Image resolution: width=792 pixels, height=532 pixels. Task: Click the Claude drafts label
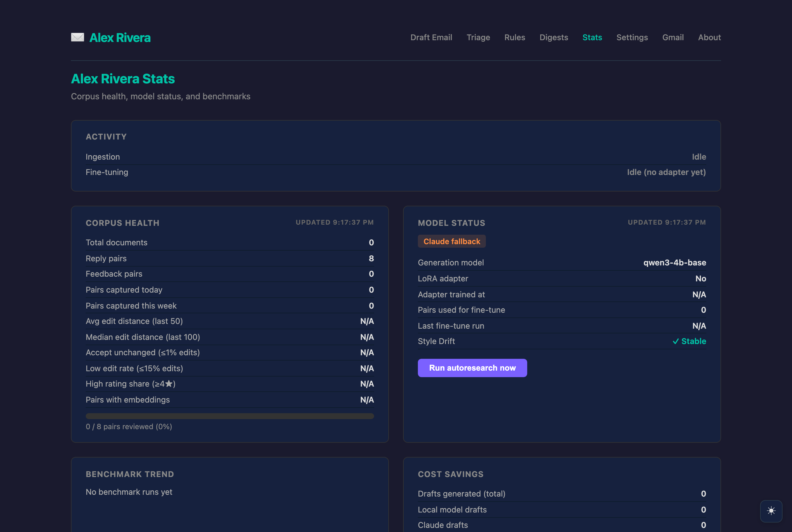coord(443,525)
